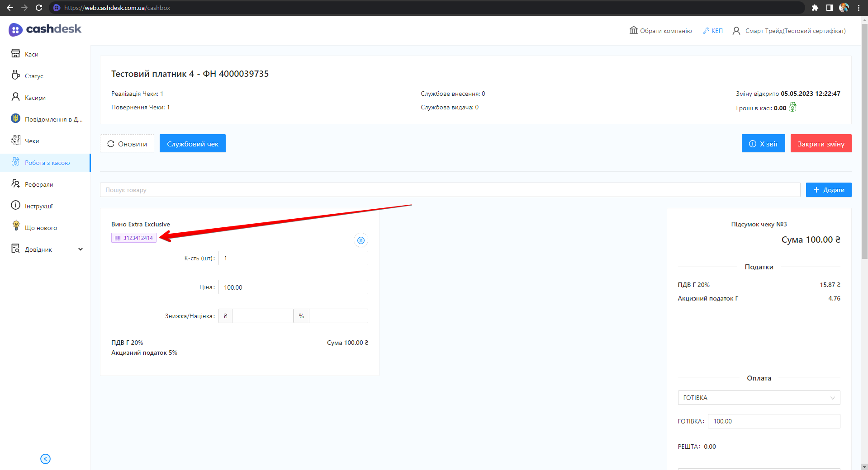Viewport: 868px width, 470px height.
Task: Open the user account Смарт Трейд menu
Action: point(789,31)
